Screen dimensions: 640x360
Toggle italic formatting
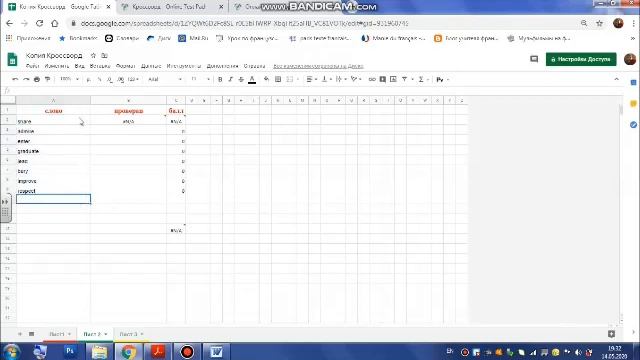[231, 79]
